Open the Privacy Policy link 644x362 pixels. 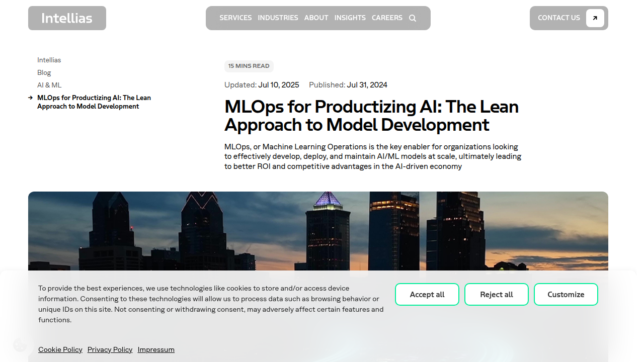(x=110, y=349)
